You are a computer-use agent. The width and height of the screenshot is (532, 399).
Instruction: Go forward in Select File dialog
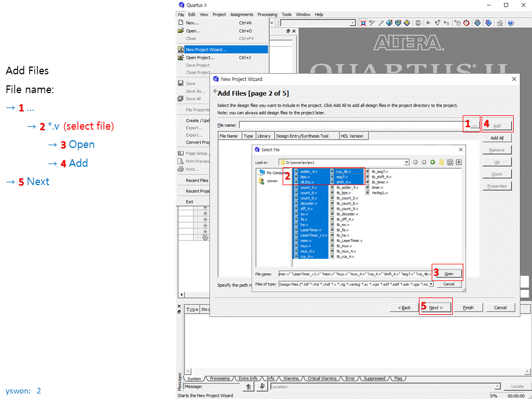click(424, 162)
